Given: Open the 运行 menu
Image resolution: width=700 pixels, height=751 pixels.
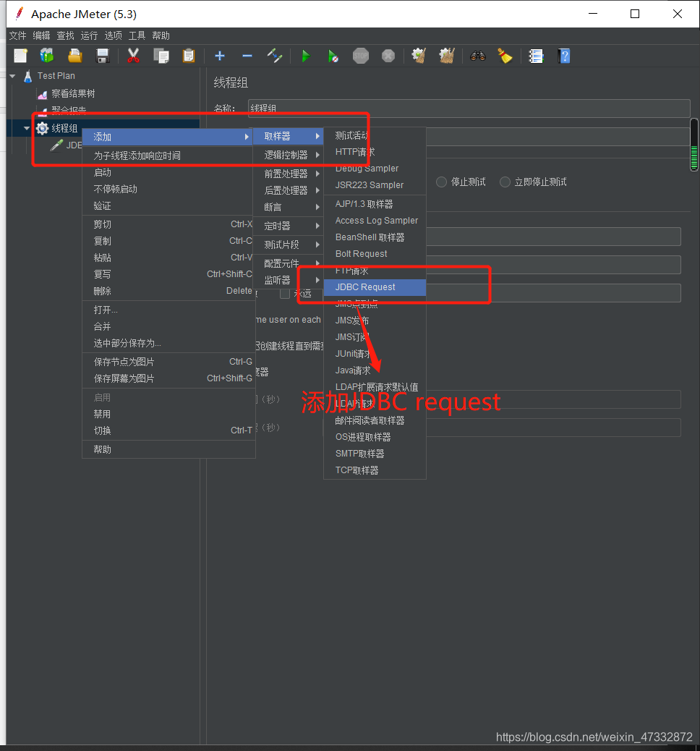Looking at the screenshot, I should pyautogui.click(x=89, y=36).
